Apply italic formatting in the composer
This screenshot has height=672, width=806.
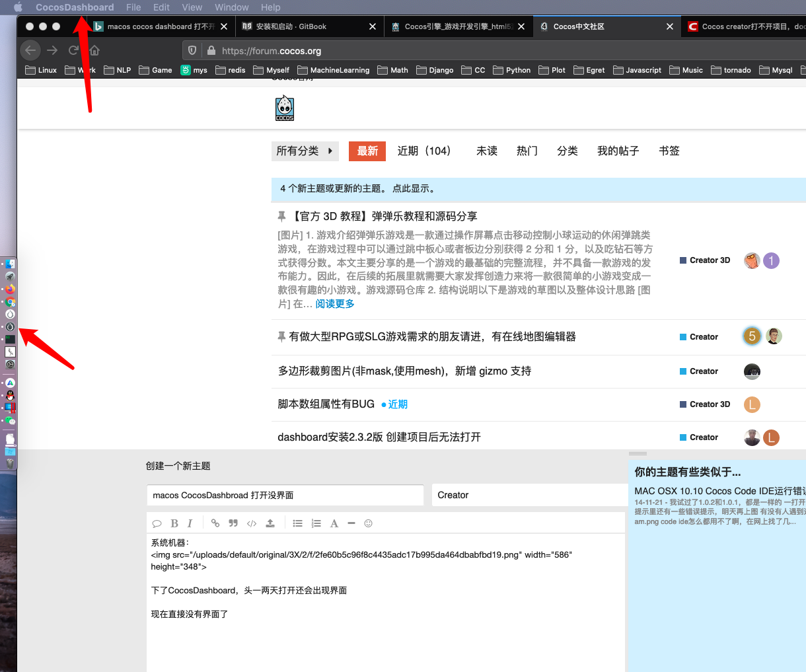pyautogui.click(x=190, y=523)
